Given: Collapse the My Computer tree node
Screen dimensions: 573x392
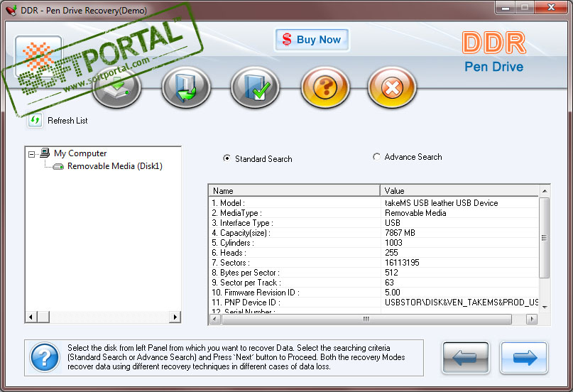Looking at the screenshot, I should click(31, 154).
